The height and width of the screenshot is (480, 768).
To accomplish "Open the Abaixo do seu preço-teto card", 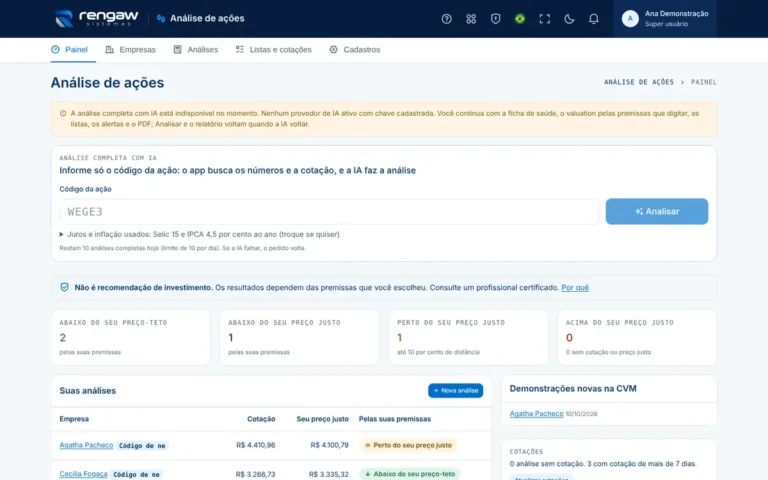I will point(130,337).
